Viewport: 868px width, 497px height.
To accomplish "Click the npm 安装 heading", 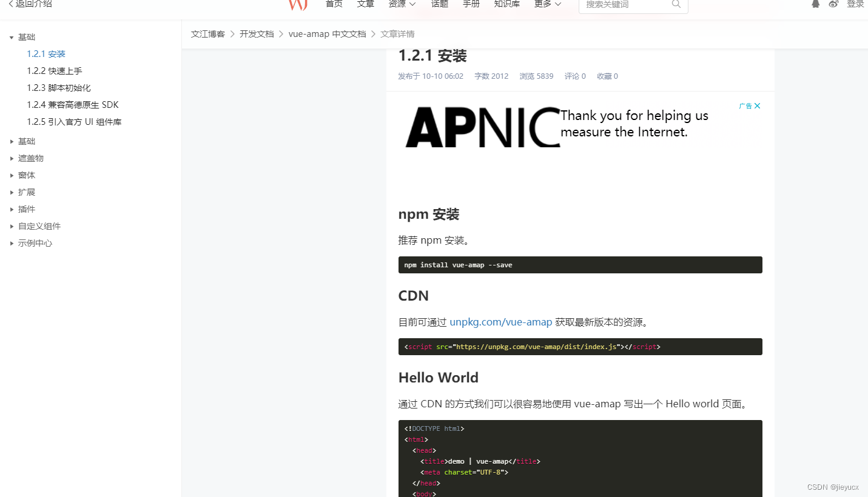I will point(429,214).
